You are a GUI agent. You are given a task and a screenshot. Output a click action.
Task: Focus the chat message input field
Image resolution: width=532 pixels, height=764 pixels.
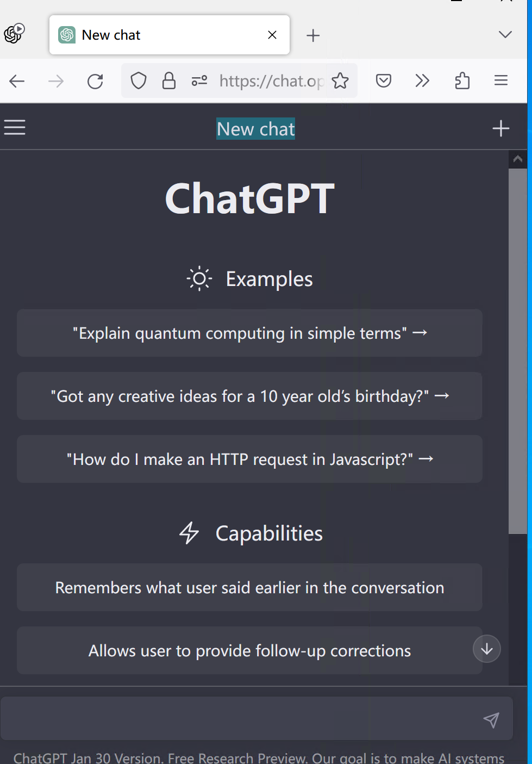[239, 719]
